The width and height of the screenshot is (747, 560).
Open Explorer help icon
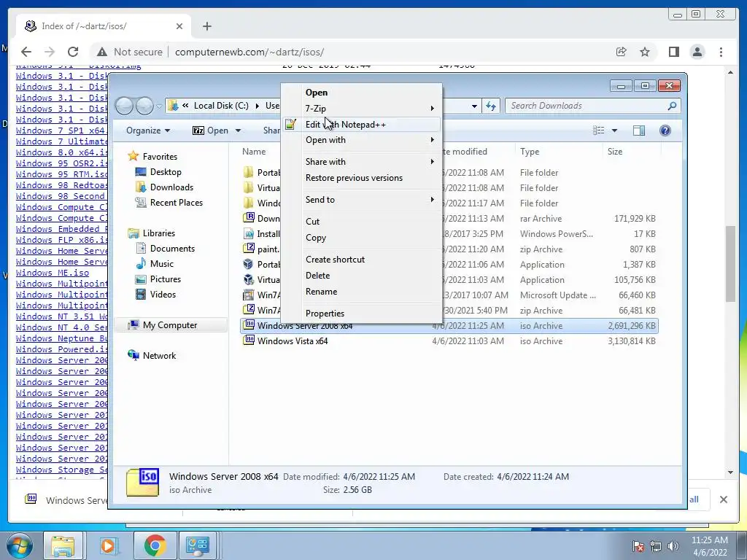coord(665,131)
